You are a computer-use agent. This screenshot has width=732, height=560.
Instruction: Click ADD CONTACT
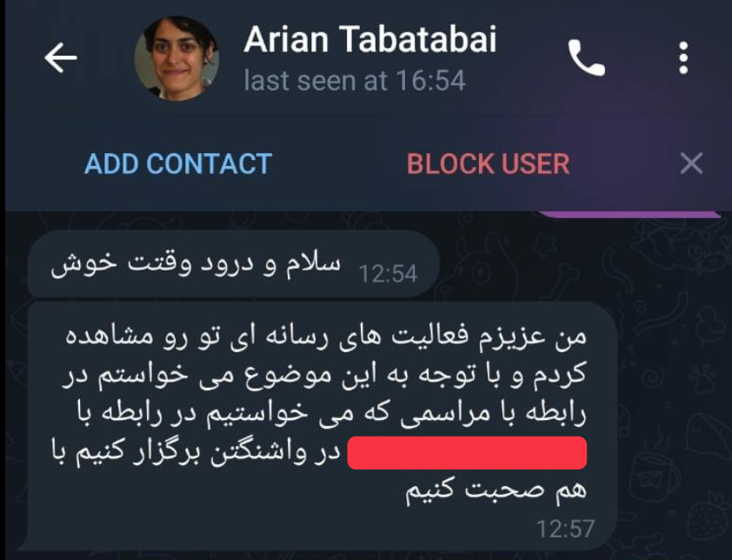click(x=178, y=164)
